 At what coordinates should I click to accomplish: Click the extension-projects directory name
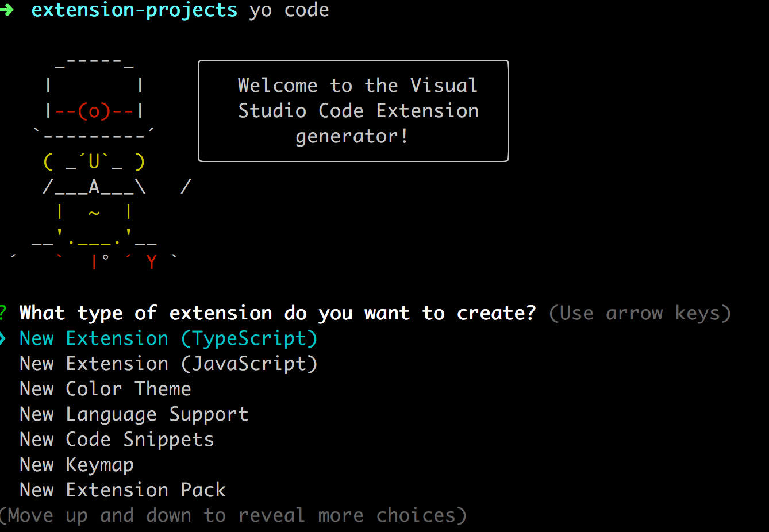134,10
